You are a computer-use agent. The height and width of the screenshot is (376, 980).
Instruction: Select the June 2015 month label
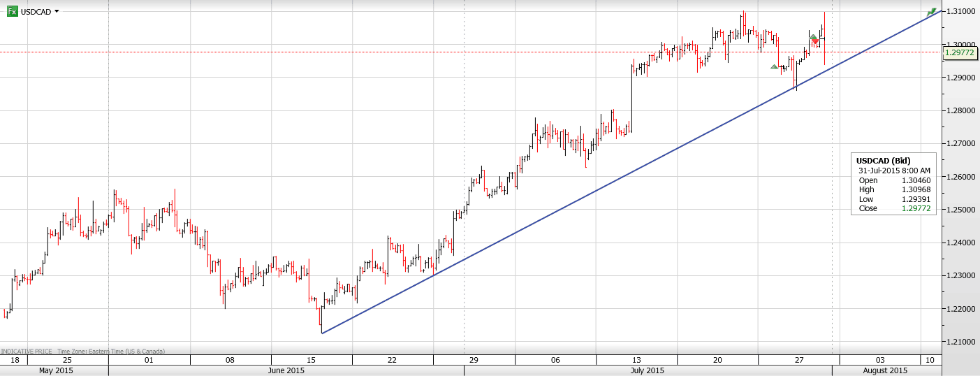pyautogui.click(x=286, y=370)
